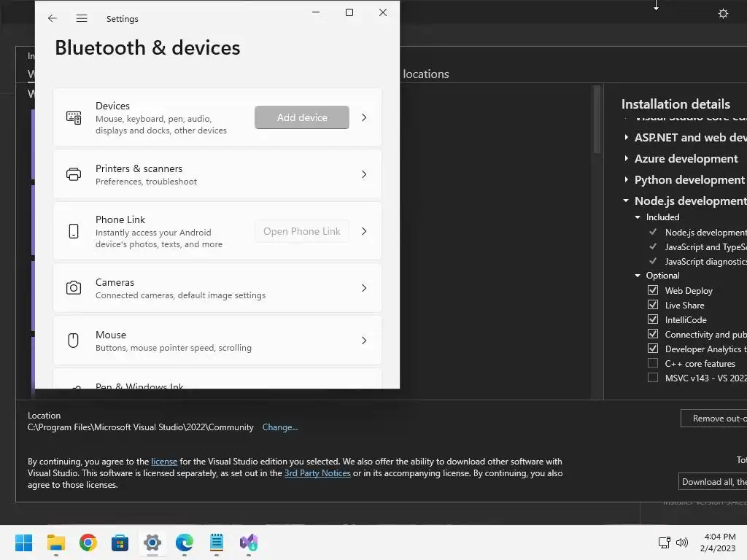Open clock and date flyout
Image resolution: width=747 pixels, height=560 pixels.
click(x=718, y=542)
